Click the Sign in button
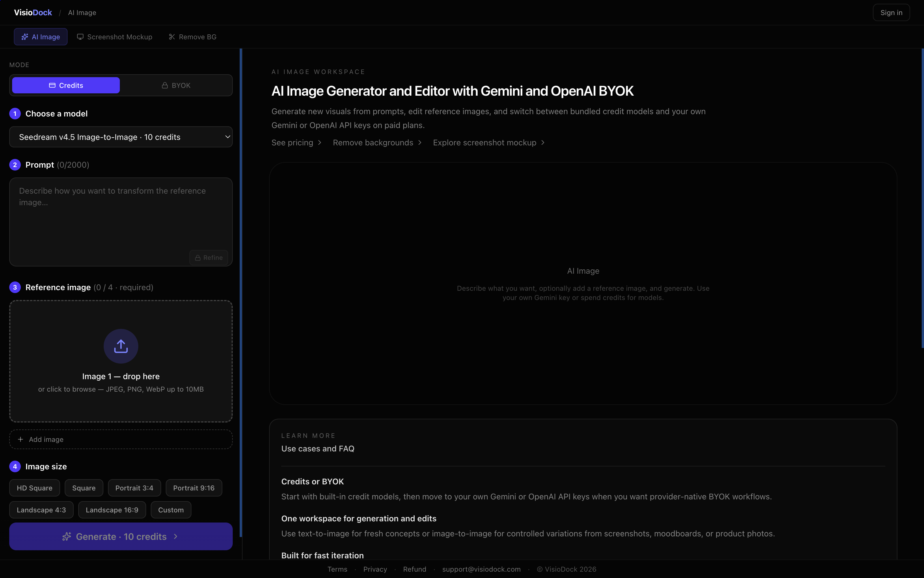924x578 pixels. click(x=891, y=13)
